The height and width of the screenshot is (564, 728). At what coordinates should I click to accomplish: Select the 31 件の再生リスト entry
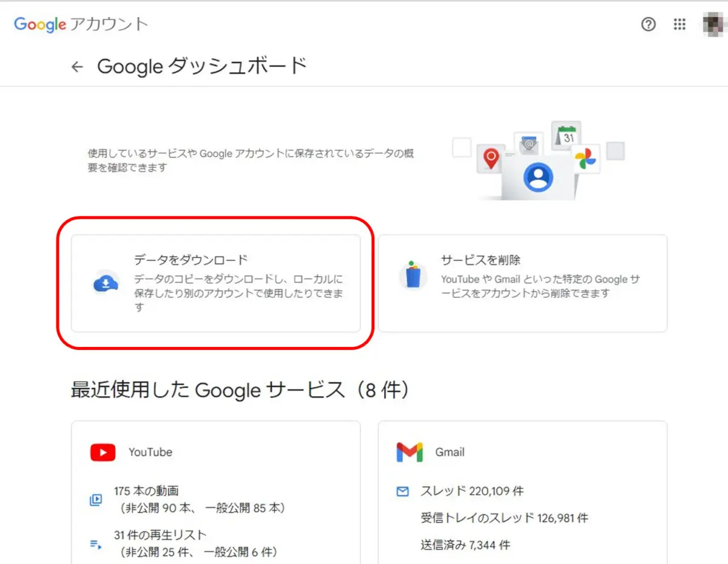(x=160, y=535)
